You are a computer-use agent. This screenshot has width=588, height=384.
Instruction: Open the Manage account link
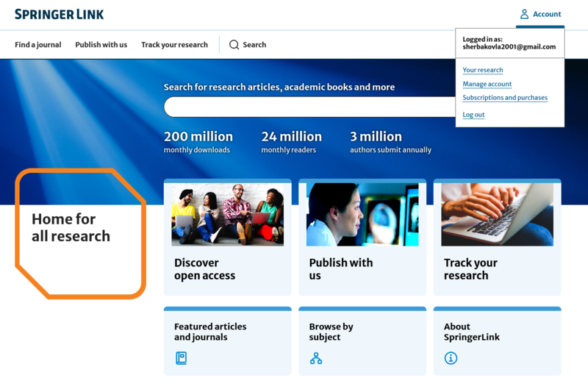pos(487,84)
